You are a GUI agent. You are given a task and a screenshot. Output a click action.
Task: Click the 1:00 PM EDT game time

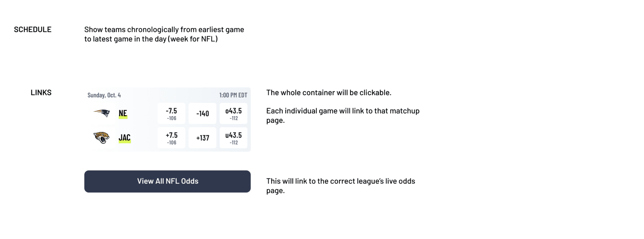[233, 95]
